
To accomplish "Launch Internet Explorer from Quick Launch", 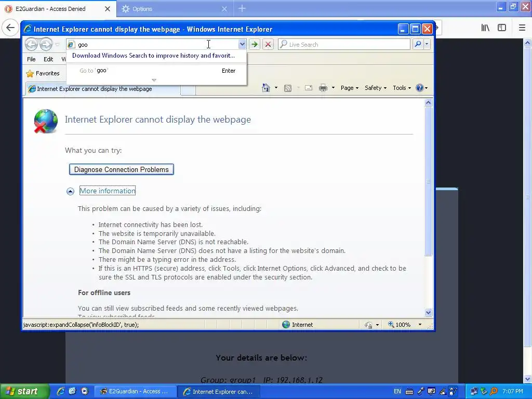I will [x=60, y=391].
